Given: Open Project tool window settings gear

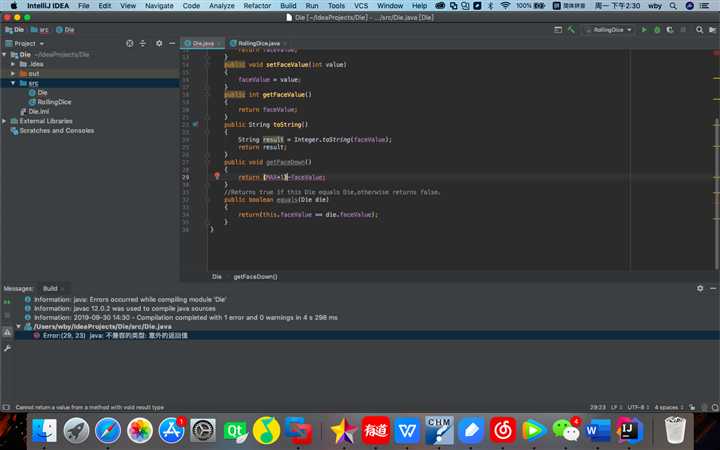Looking at the screenshot, I should [x=157, y=44].
